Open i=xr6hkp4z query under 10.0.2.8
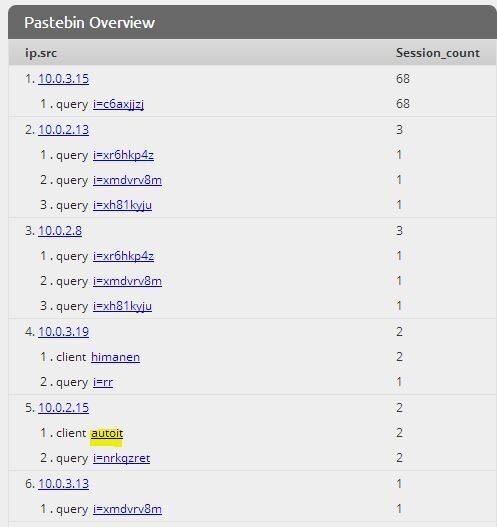497x527 pixels. tap(123, 256)
